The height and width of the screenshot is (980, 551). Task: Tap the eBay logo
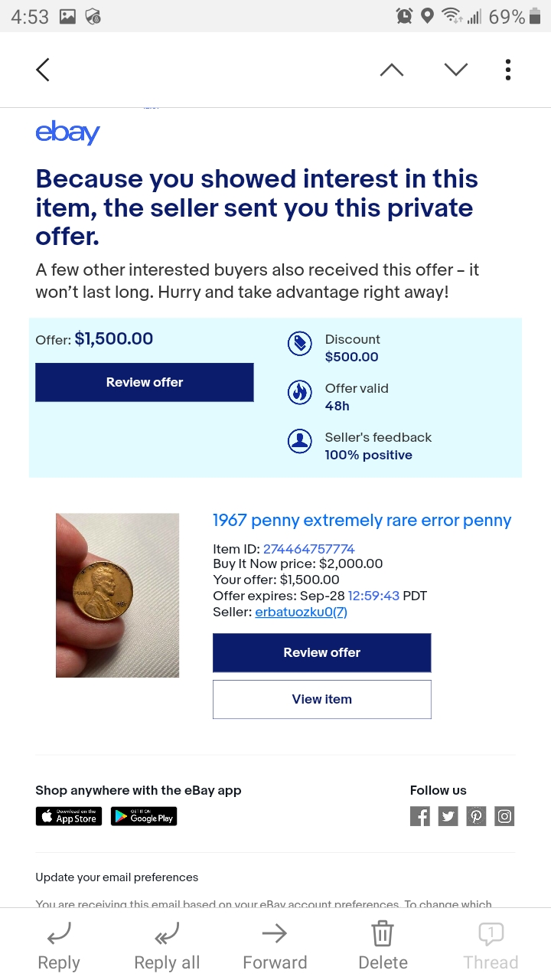(67, 132)
